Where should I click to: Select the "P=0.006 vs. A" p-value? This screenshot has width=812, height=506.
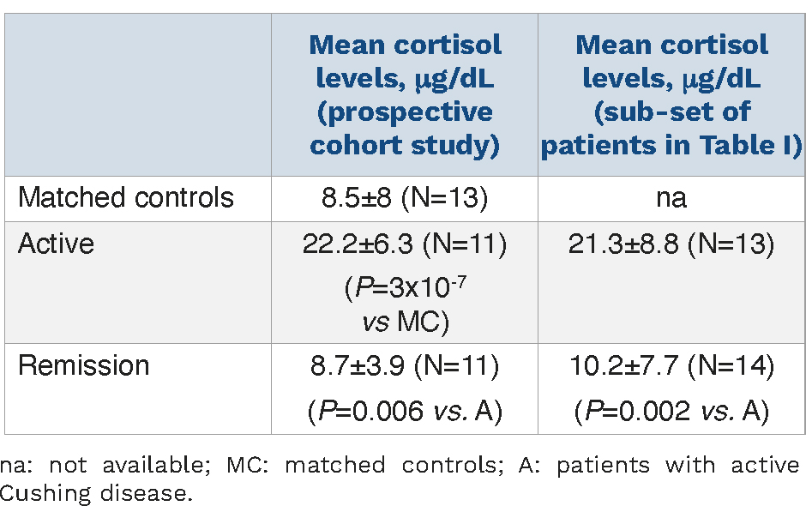pyautogui.click(x=404, y=412)
